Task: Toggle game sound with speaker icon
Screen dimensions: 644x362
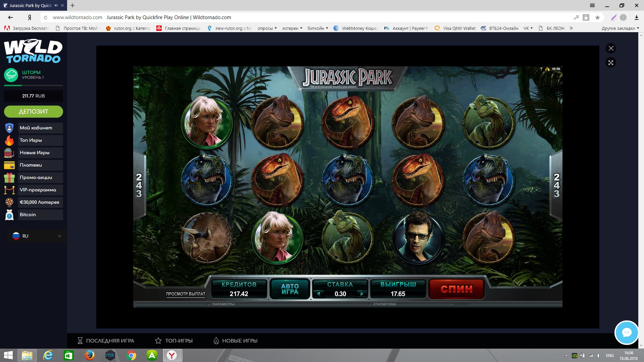Action: (x=547, y=69)
